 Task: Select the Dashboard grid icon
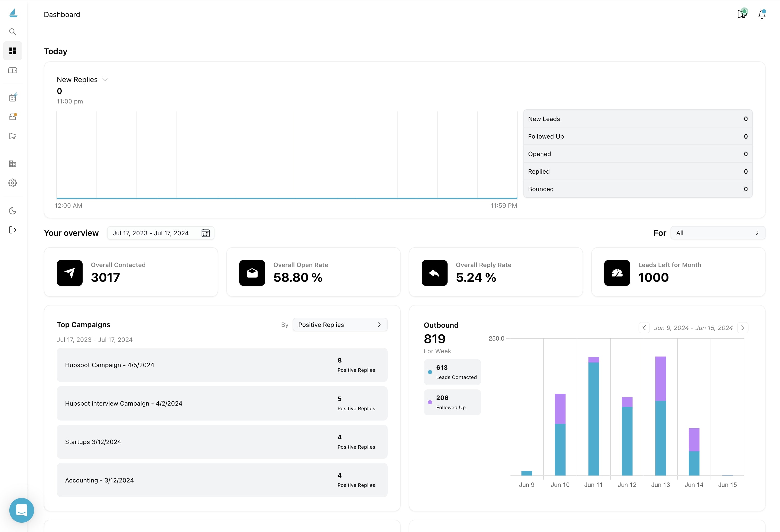[x=13, y=51]
